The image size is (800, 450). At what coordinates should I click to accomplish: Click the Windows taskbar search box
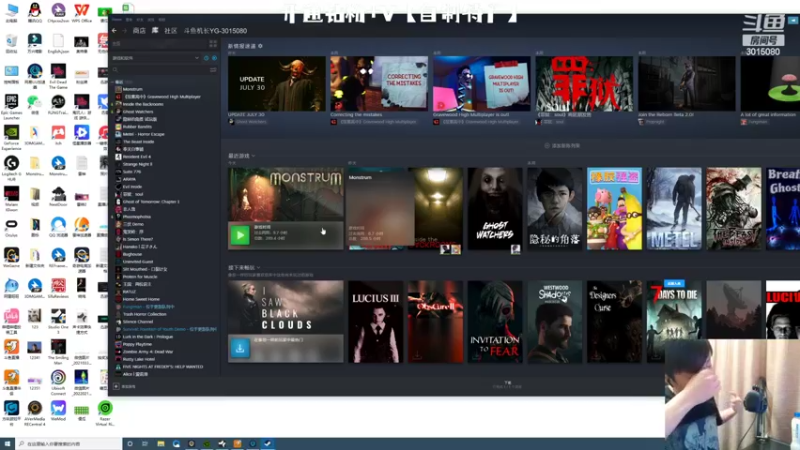coord(68,443)
